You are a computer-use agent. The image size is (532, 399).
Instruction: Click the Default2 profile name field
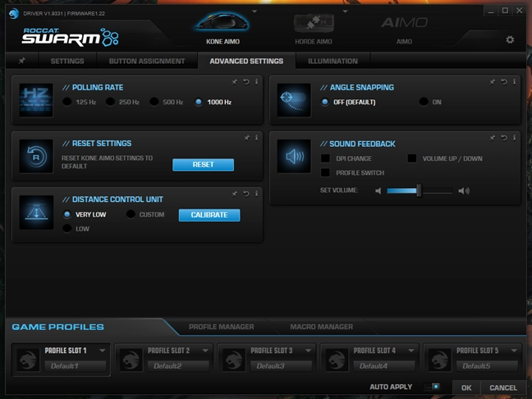(178, 366)
